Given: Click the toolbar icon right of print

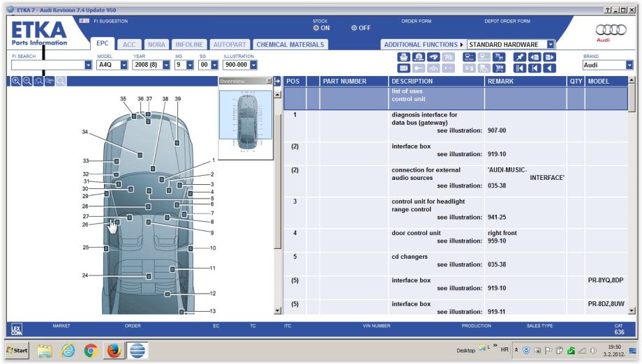Looking at the screenshot, I should click(x=419, y=57).
